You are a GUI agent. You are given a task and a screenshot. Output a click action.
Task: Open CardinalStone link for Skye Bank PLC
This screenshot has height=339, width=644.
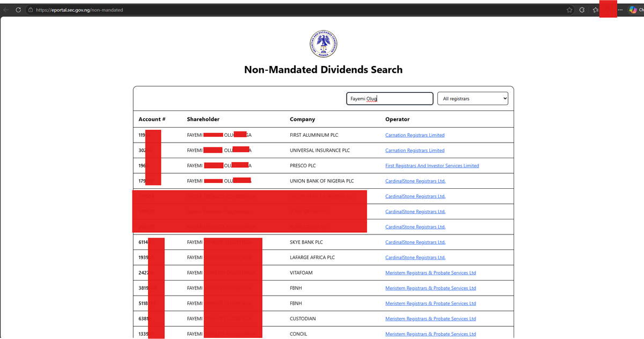click(415, 242)
